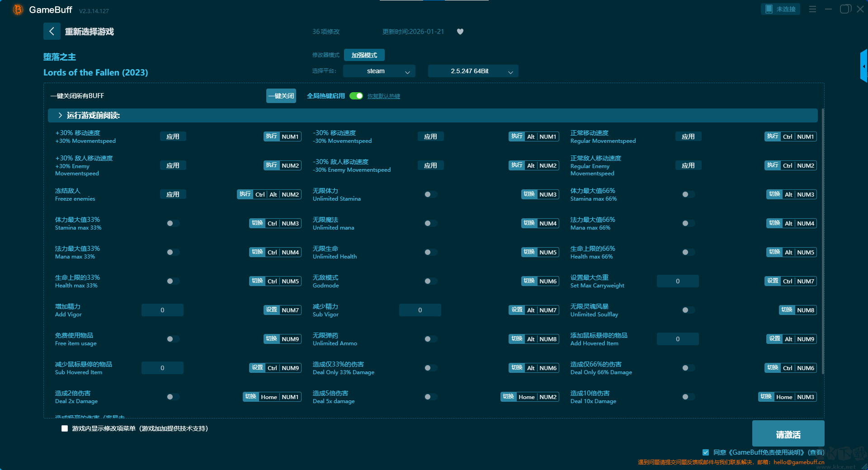Click the 切换 NUM6 hotkey badge for Godmode
Screen dimensions: 868x470
[x=540, y=281]
